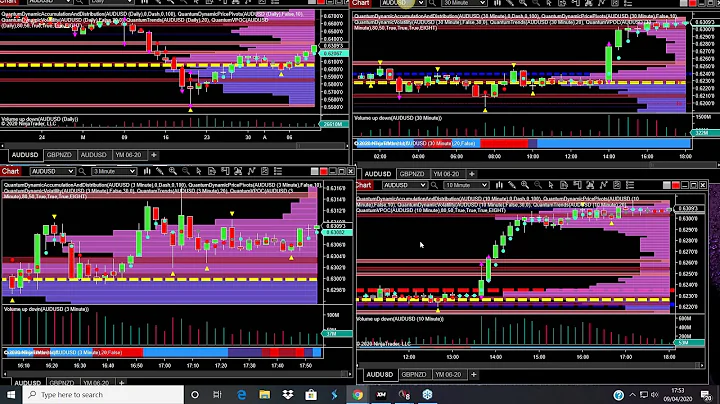The height and width of the screenshot is (404, 720).
Task: Select YM 06-20 tab in the 10 Minute chart
Action: (448, 375)
